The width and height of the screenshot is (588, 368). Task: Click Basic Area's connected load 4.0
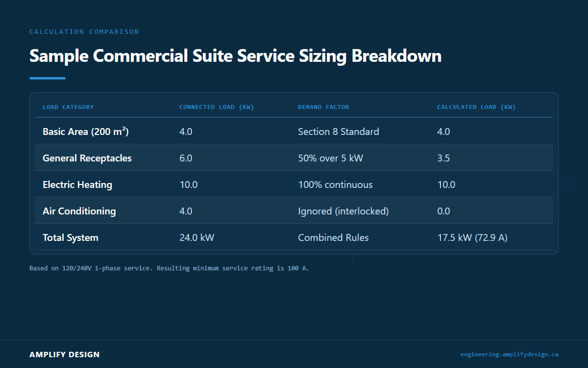(186, 131)
